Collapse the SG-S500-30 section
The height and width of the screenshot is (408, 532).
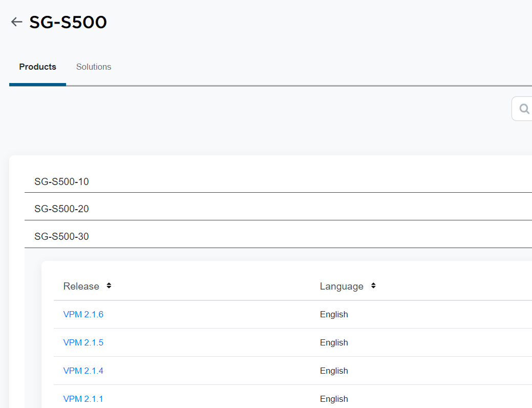coord(61,237)
